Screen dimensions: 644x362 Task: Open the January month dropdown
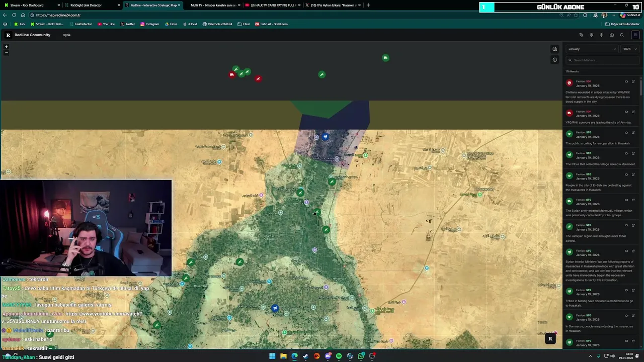pos(592,49)
